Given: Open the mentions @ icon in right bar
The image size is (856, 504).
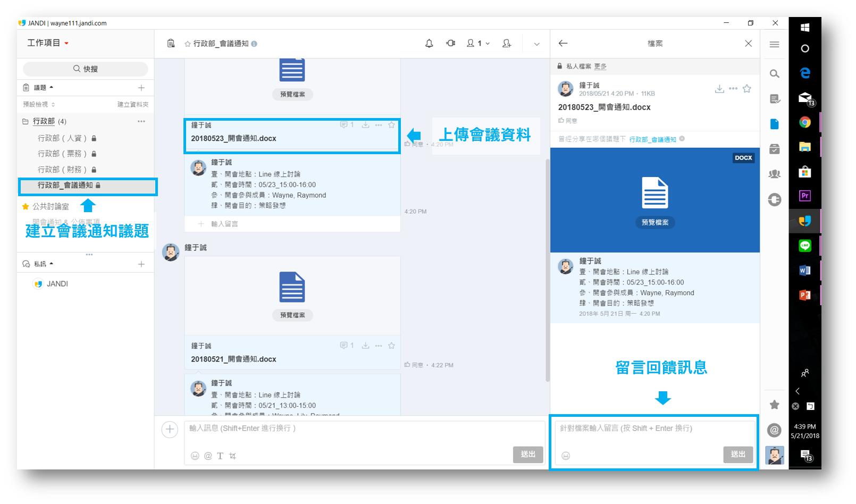Looking at the screenshot, I should pyautogui.click(x=775, y=430).
